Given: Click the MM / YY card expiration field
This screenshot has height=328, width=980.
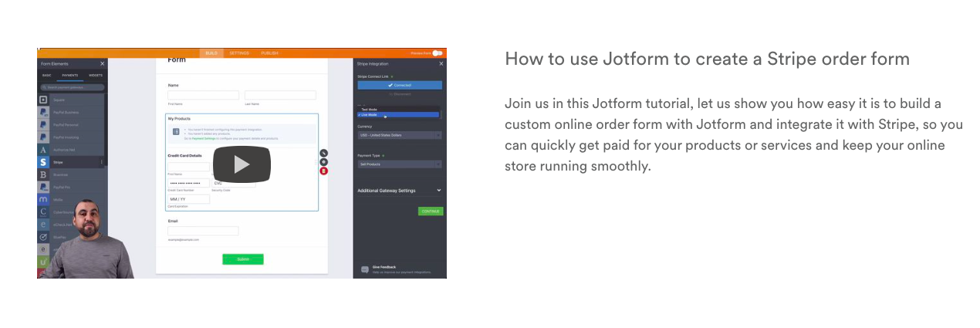Looking at the screenshot, I should 188,199.
